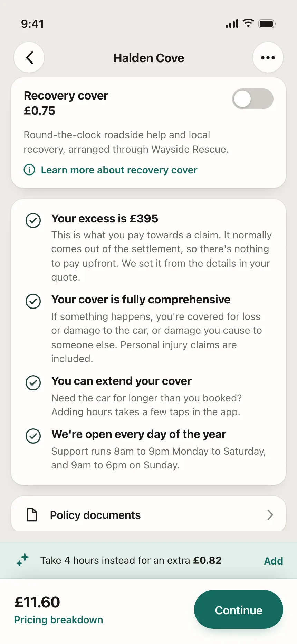Tap Add for the 4 hours offer
The height and width of the screenshot is (644, 297).
pyautogui.click(x=274, y=561)
